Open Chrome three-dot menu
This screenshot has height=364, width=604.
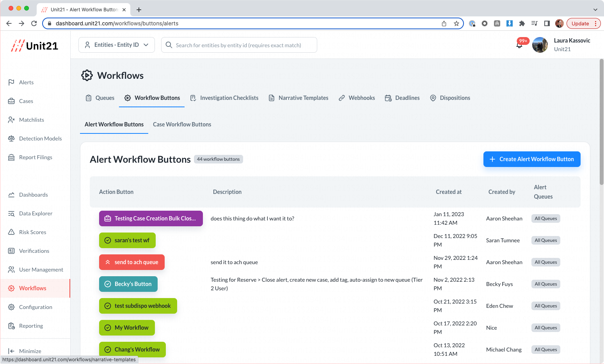[x=596, y=23]
